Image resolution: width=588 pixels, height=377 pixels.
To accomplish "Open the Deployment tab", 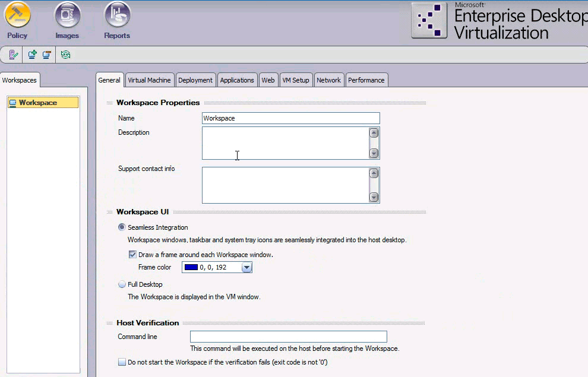I will pos(195,80).
